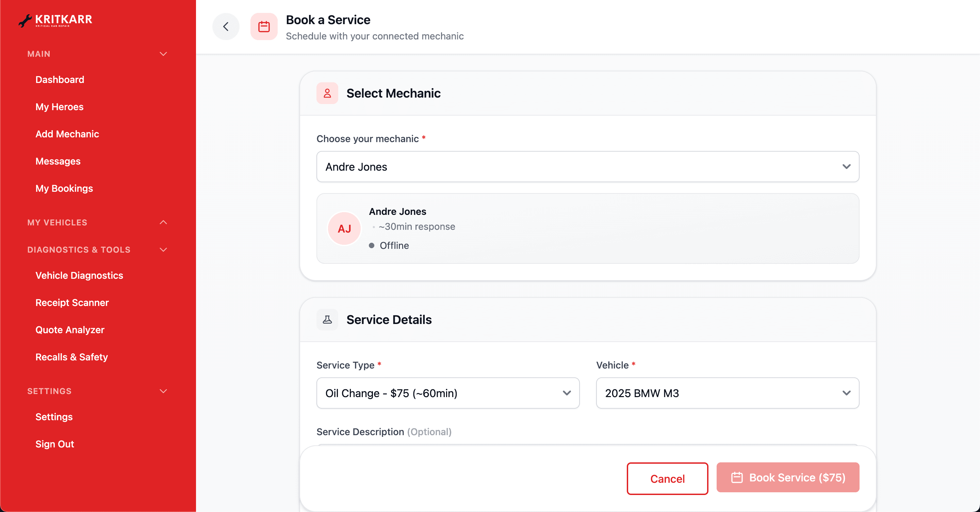Expand the MY VEHICLES section
This screenshot has width=980, height=512.
163,222
